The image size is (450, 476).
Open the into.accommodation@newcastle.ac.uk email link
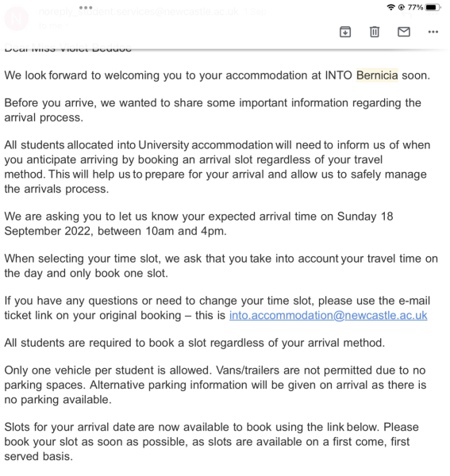[329, 315]
